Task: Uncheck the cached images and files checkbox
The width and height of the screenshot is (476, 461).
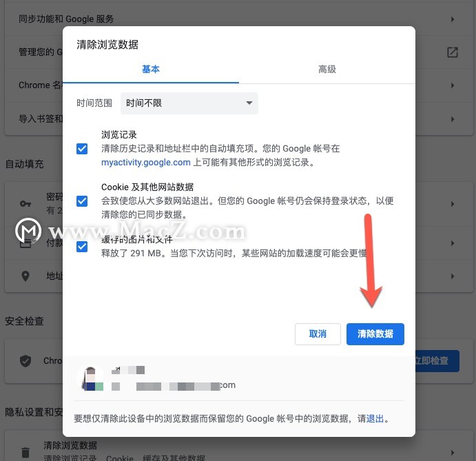Action: pyautogui.click(x=82, y=246)
